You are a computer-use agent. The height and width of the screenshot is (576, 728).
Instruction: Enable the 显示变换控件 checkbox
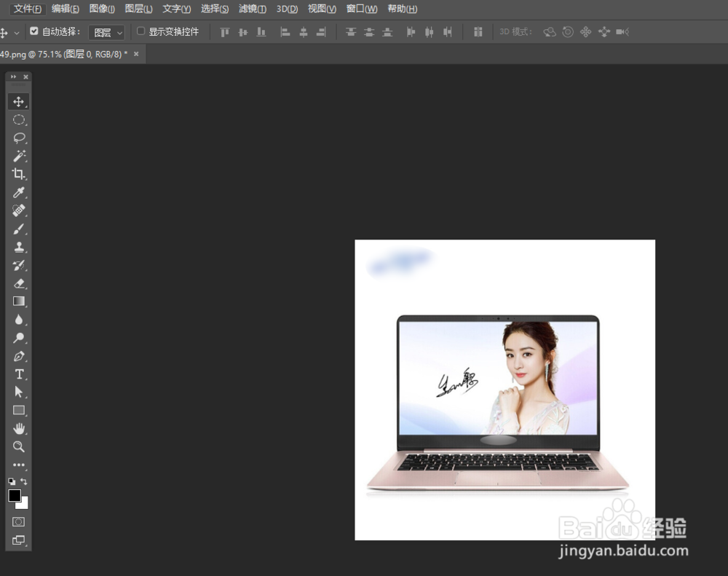[x=141, y=31]
